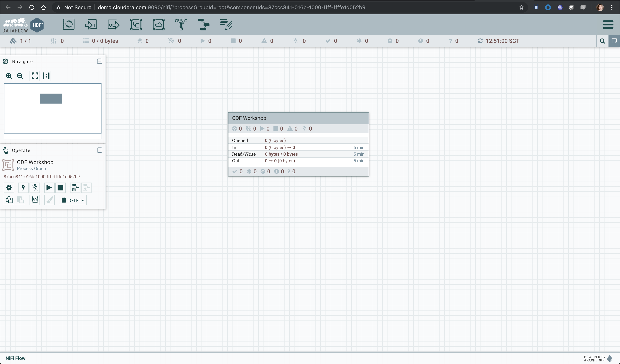The width and height of the screenshot is (620, 364).
Task: Select the Label toolbar icon
Action: 226,24
